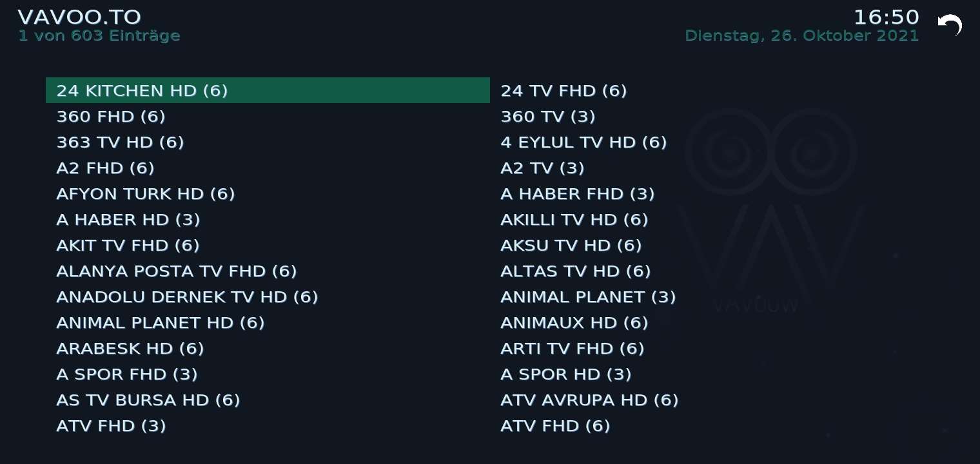
Task: Open A SPOR FHD (3)
Action: [127, 374]
